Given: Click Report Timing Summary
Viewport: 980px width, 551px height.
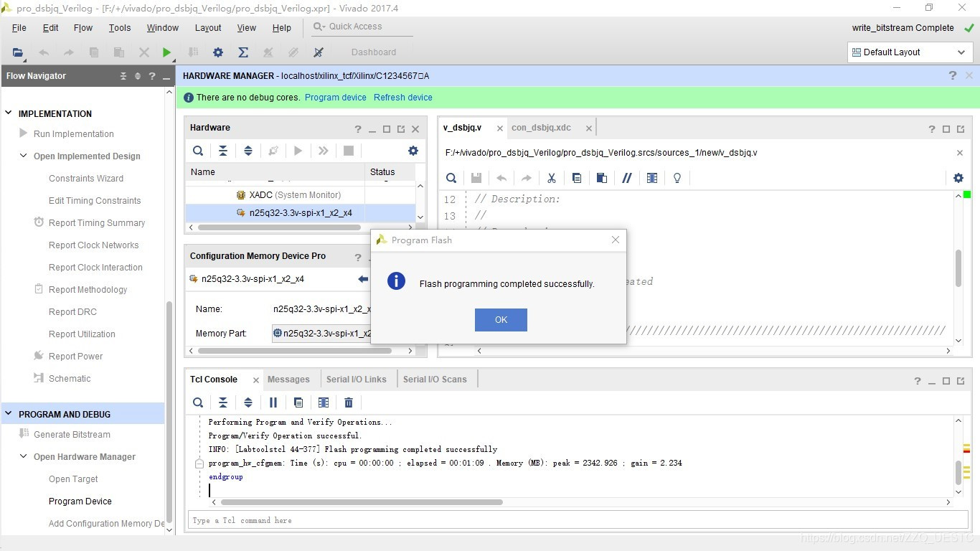Looking at the screenshot, I should [97, 223].
